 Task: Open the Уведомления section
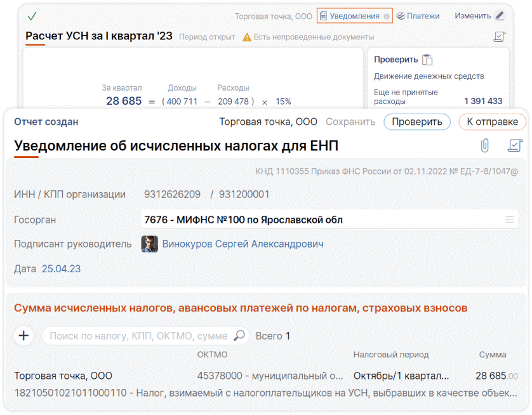354,16
